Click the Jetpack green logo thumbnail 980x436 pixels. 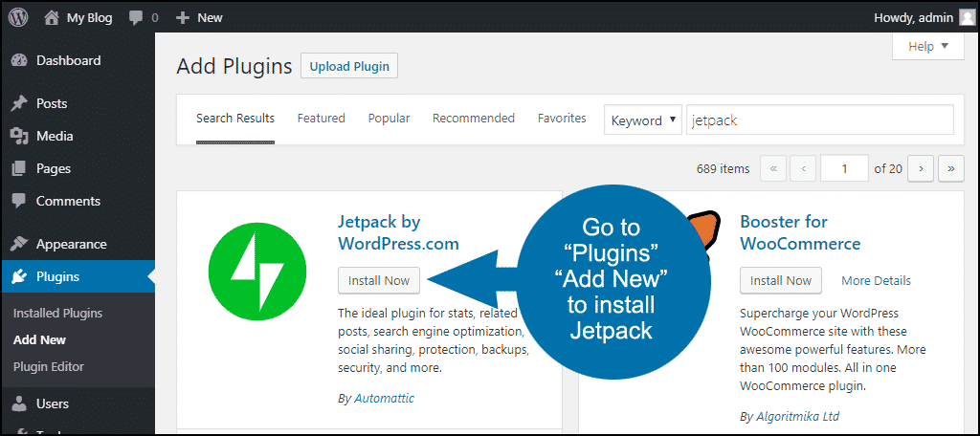(x=257, y=271)
